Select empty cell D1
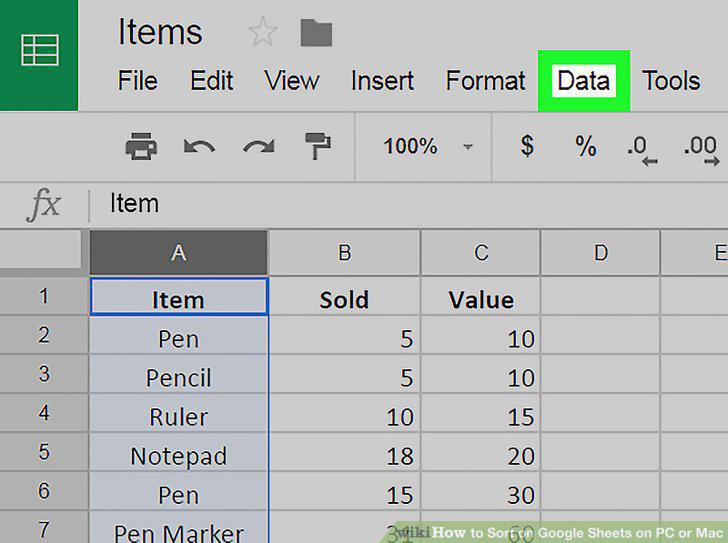Viewport: 728px width, 543px height. pyautogui.click(x=601, y=297)
